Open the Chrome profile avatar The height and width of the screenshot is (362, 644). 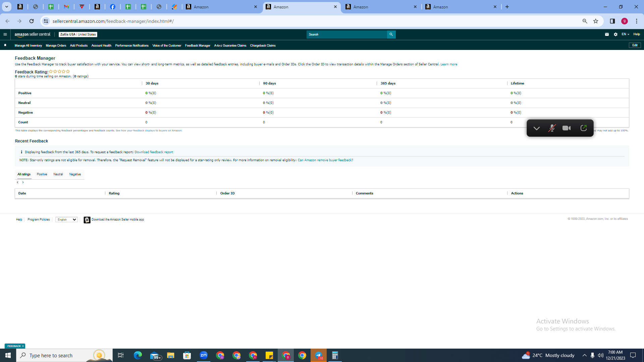tap(625, 21)
